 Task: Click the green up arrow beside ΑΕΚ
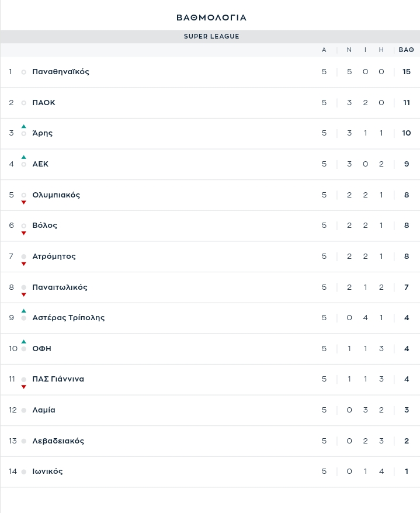[x=23, y=157]
